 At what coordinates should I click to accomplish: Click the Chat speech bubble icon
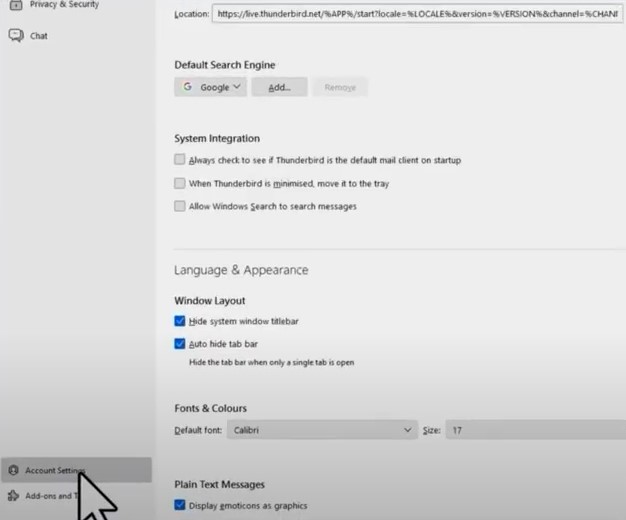point(16,36)
